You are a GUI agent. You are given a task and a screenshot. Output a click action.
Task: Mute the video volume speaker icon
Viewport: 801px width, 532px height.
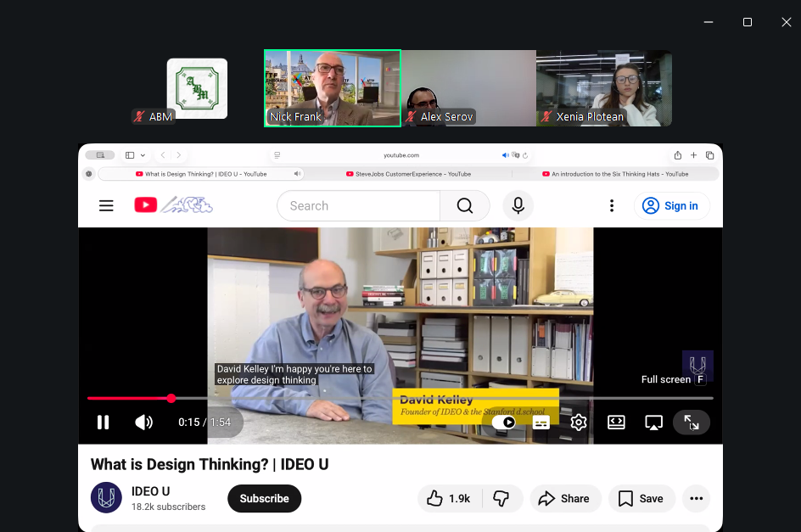143,422
